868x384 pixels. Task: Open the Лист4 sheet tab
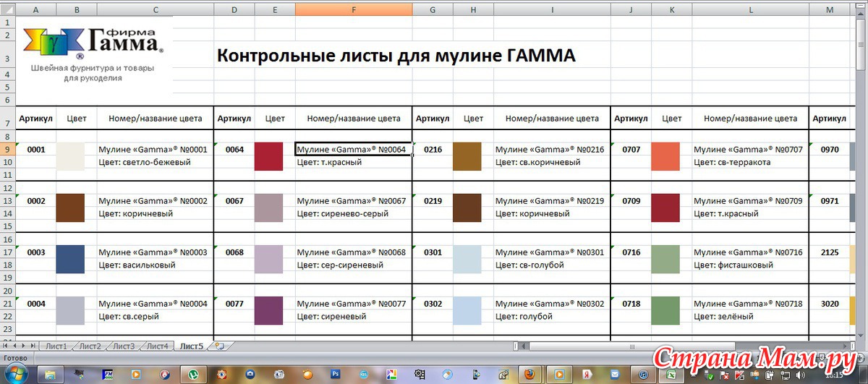tap(158, 346)
